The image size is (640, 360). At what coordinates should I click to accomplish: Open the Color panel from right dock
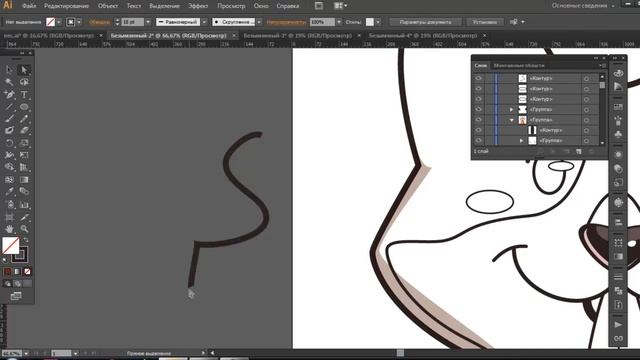(618, 73)
